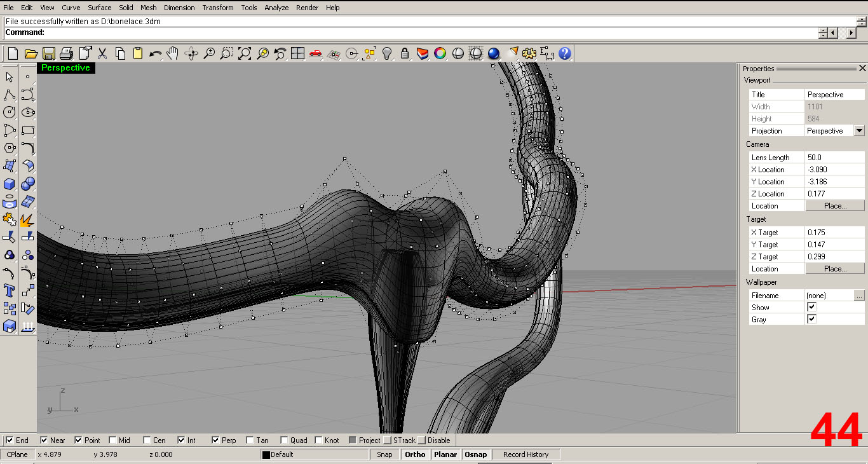Viewport: 868px width, 464px height.
Task: Click the Undo arrow icon
Action: (x=156, y=53)
